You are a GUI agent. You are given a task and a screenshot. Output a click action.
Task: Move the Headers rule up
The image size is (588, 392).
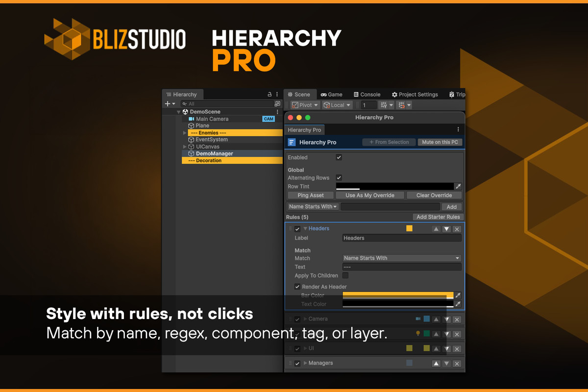pos(436,229)
